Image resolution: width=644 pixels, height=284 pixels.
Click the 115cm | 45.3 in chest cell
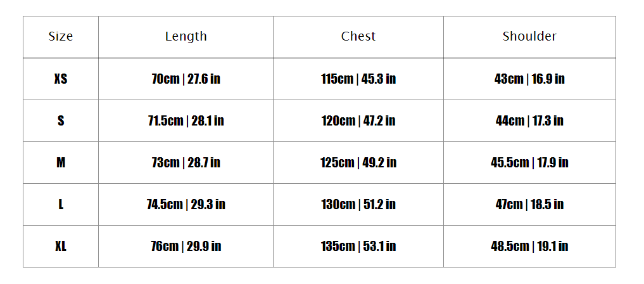click(x=358, y=79)
